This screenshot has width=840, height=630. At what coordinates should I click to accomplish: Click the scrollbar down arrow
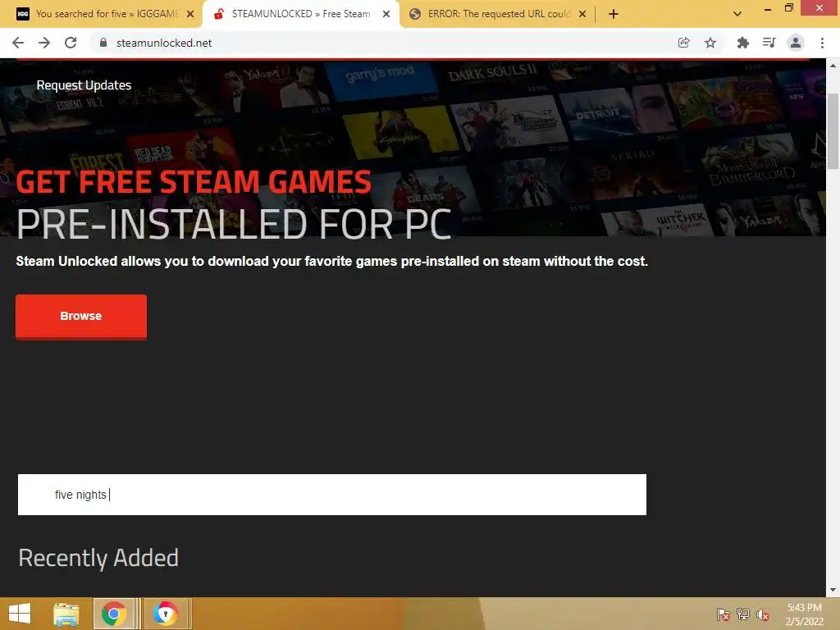point(833,590)
